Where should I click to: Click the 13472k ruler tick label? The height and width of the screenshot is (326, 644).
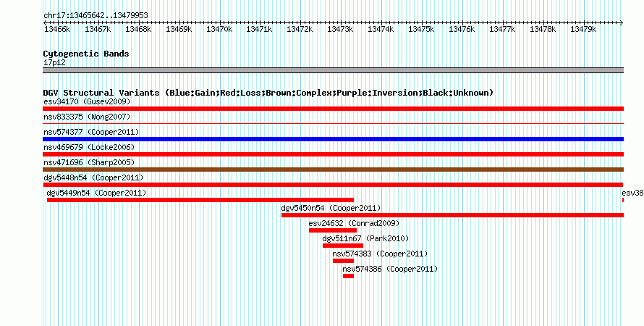click(300, 29)
